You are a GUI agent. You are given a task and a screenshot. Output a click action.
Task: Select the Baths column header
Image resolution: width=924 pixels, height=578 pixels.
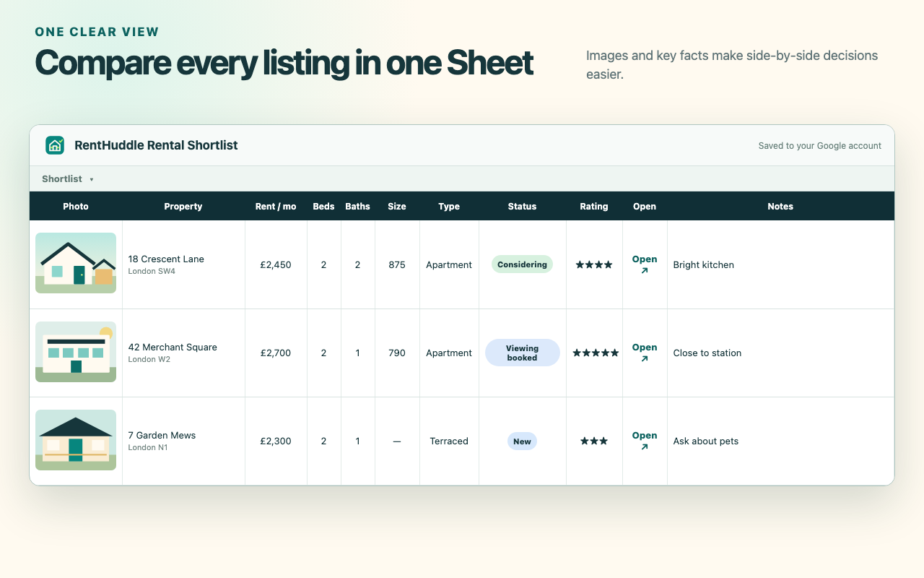tap(357, 206)
